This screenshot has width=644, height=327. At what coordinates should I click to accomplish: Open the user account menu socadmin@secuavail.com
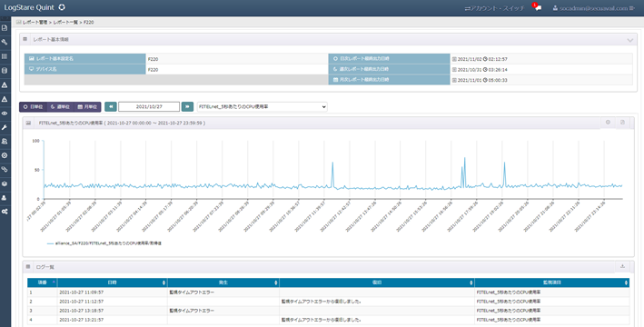[593, 8]
